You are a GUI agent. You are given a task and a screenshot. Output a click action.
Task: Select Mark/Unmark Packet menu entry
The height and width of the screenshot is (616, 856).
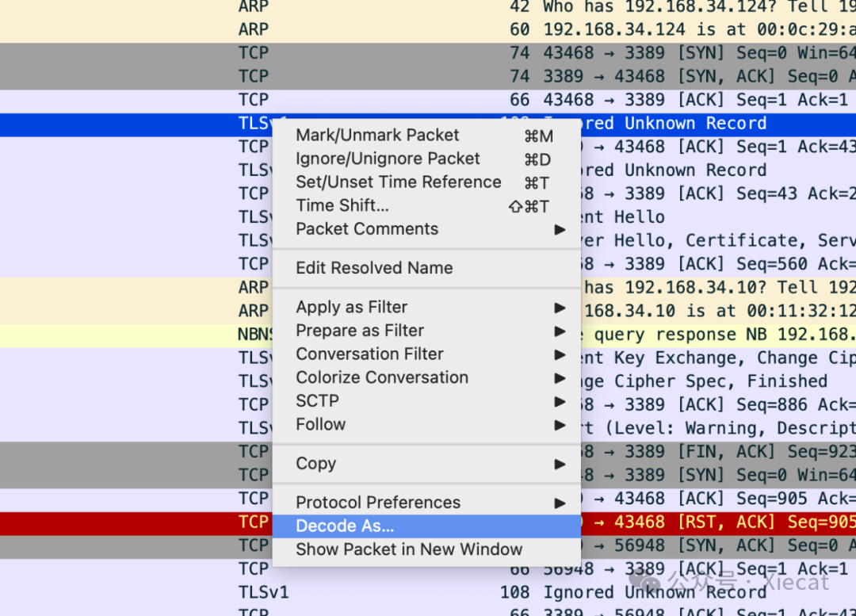[377, 136]
